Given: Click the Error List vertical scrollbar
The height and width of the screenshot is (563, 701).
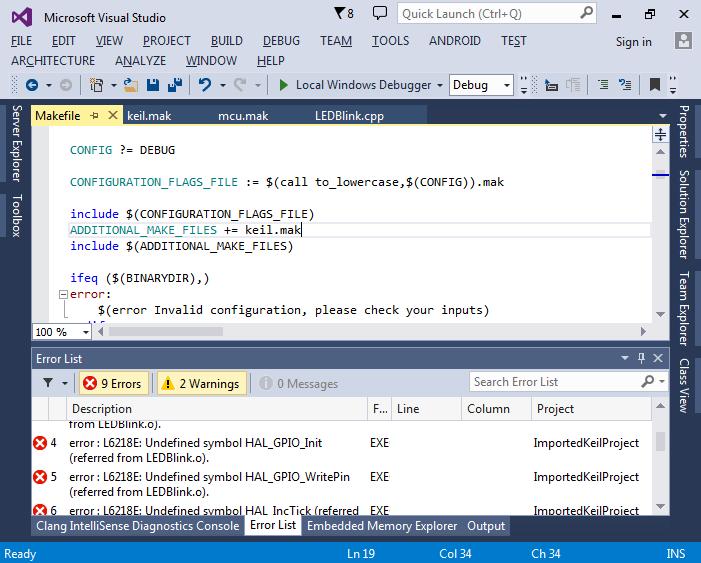Looking at the screenshot, I should (x=659, y=440).
